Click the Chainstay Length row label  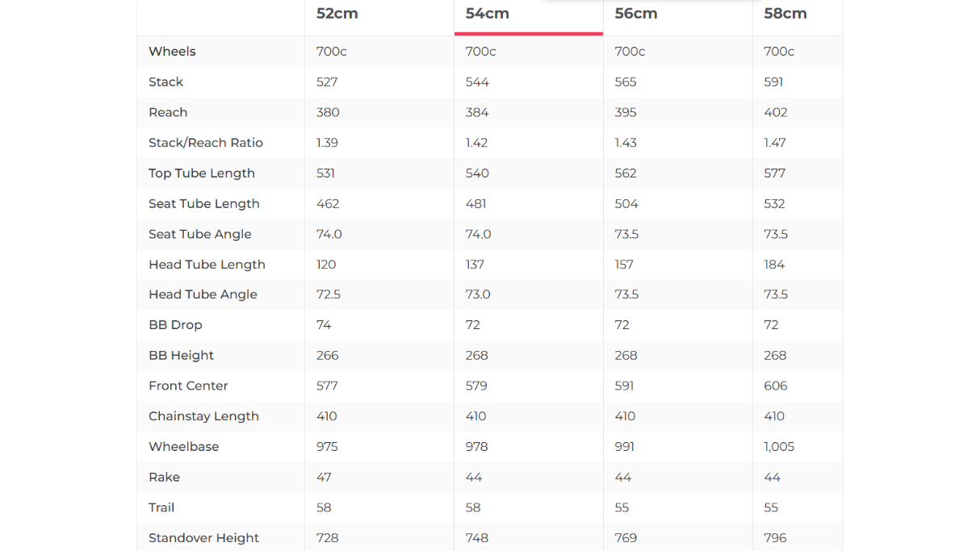pyautogui.click(x=203, y=416)
